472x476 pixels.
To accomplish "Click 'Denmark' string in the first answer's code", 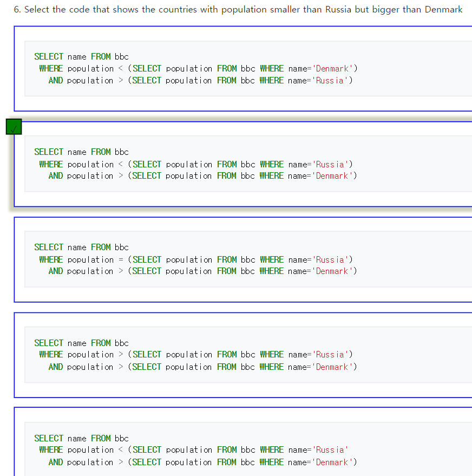I will pyautogui.click(x=332, y=69).
